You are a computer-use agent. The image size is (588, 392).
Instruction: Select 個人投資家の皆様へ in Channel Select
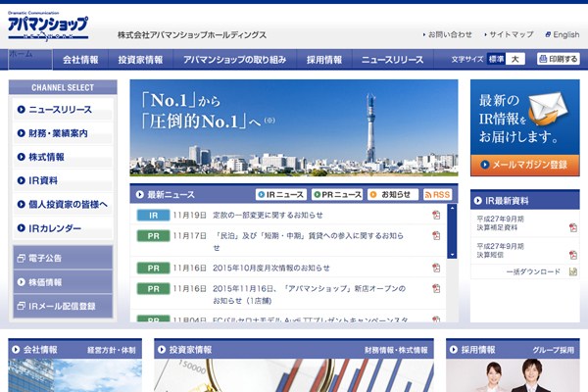tap(63, 204)
